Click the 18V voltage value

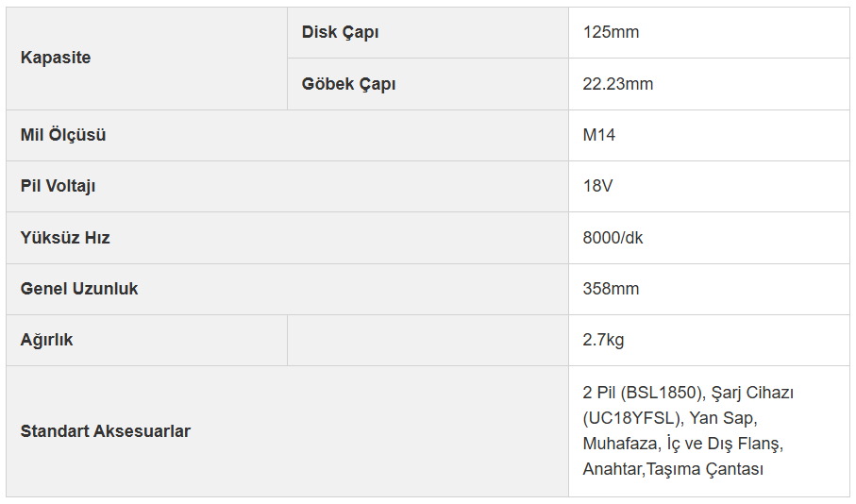[597, 186]
